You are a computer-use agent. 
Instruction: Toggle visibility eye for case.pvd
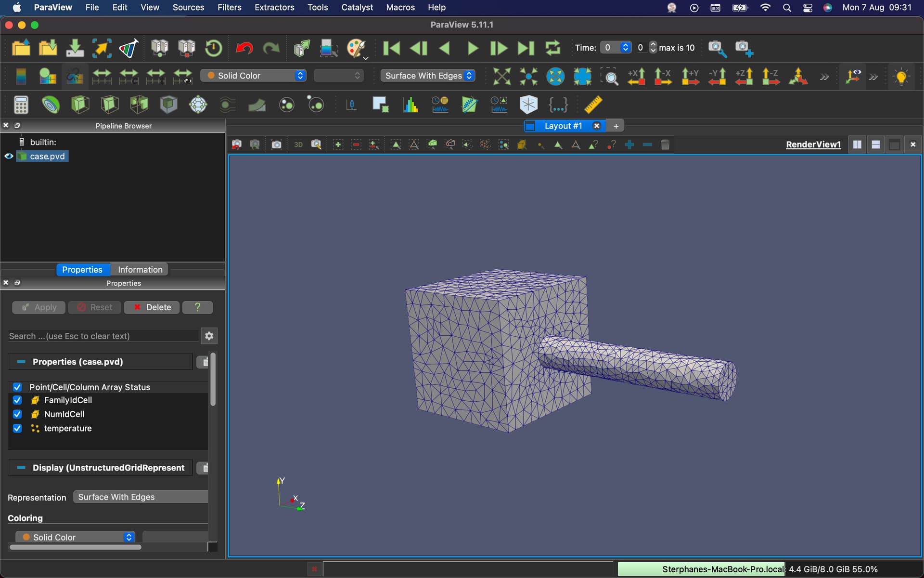click(x=9, y=156)
